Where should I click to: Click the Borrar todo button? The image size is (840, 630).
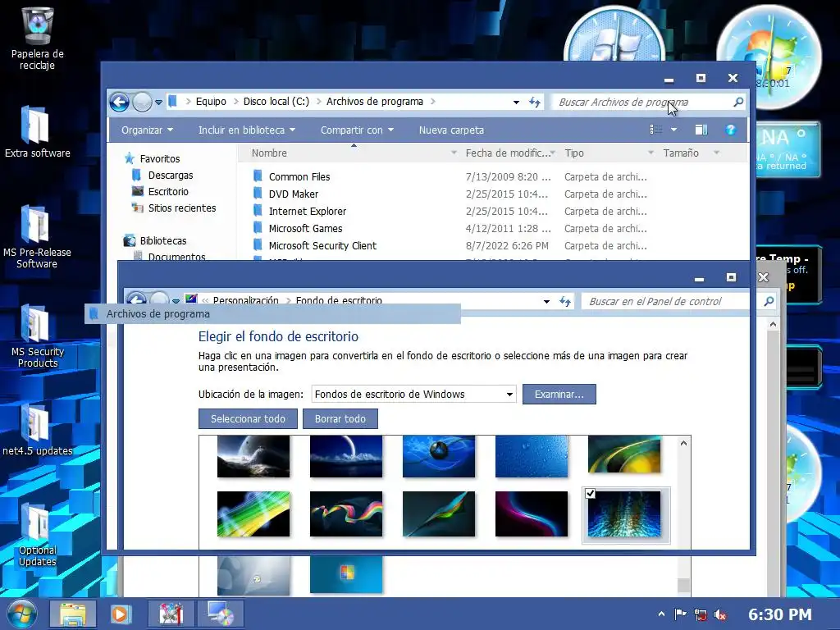(340, 418)
